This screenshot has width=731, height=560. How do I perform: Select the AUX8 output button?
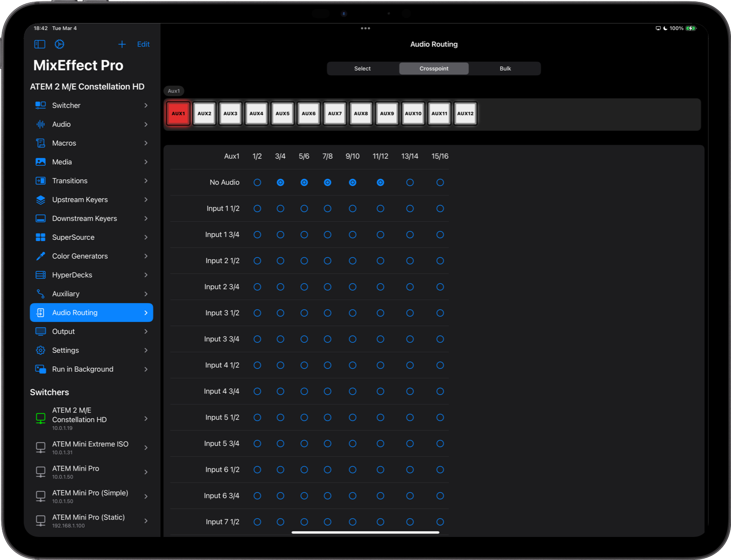tap(361, 114)
